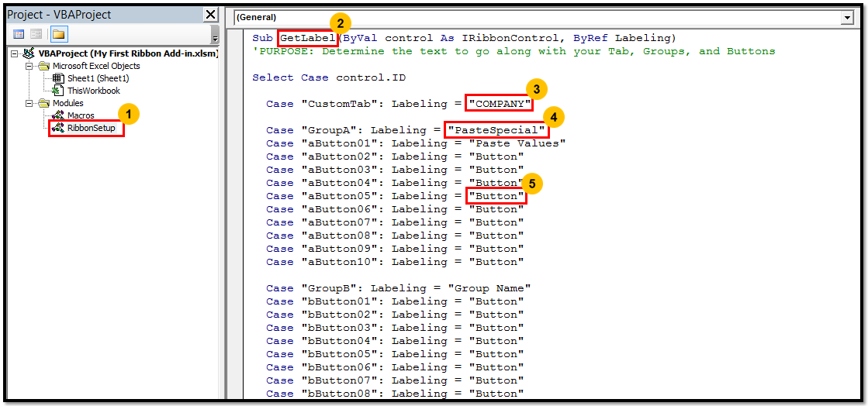Viewport: 868px width, 406px height.
Task: Click the ThisWorkbook icon
Action: pos(58,91)
